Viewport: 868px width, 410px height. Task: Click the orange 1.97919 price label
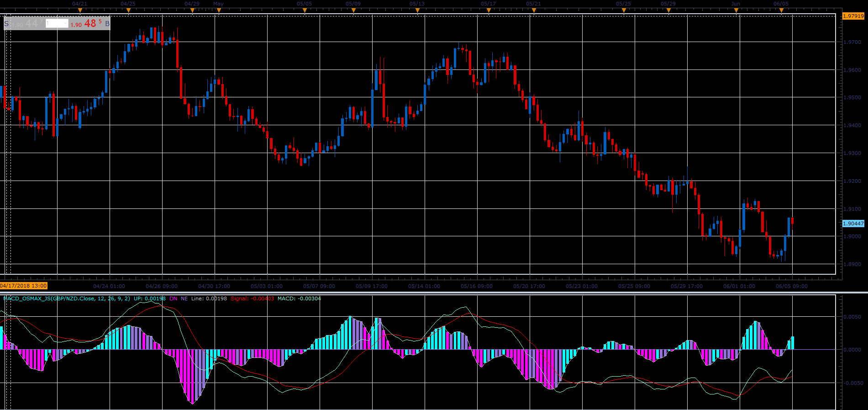[853, 16]
